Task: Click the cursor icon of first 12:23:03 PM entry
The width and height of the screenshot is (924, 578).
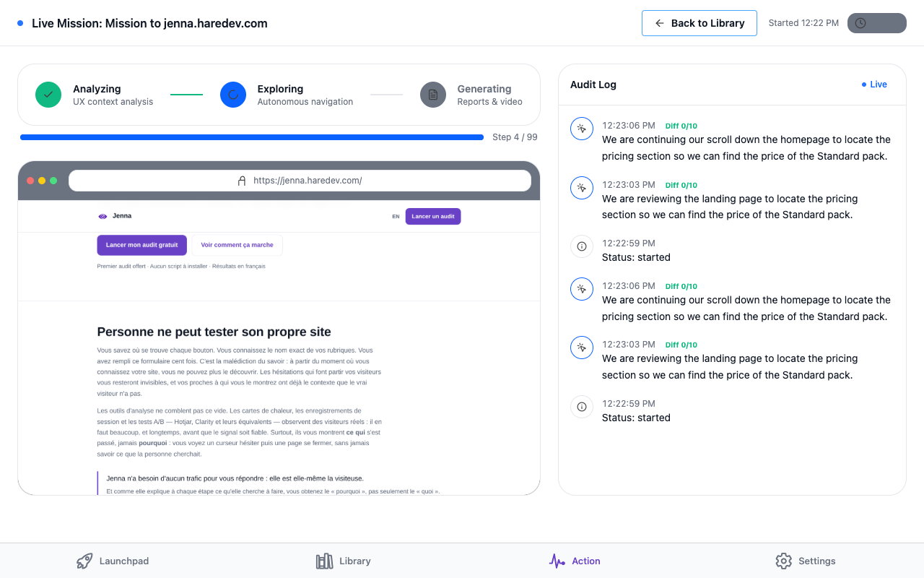Action: pos(582,188)
